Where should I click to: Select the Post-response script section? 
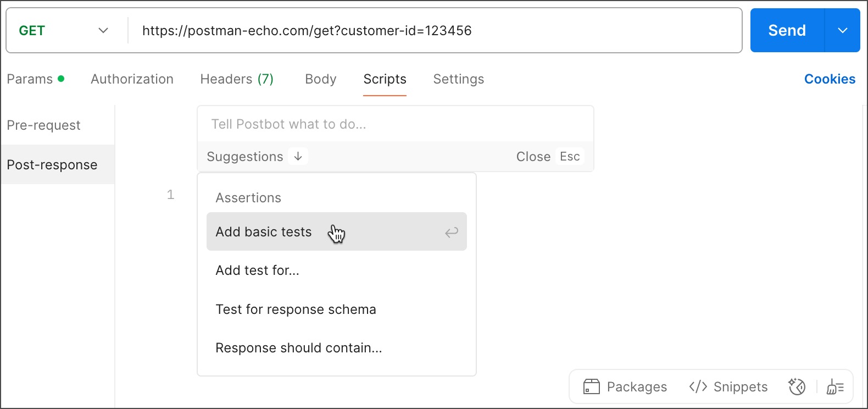click(52, 165)
